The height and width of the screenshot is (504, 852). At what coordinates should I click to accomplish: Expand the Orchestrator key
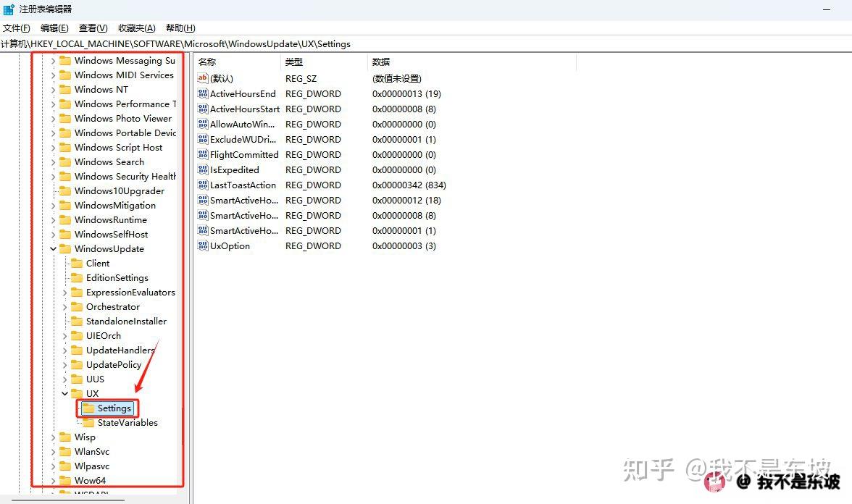click(x=64, y=307)
